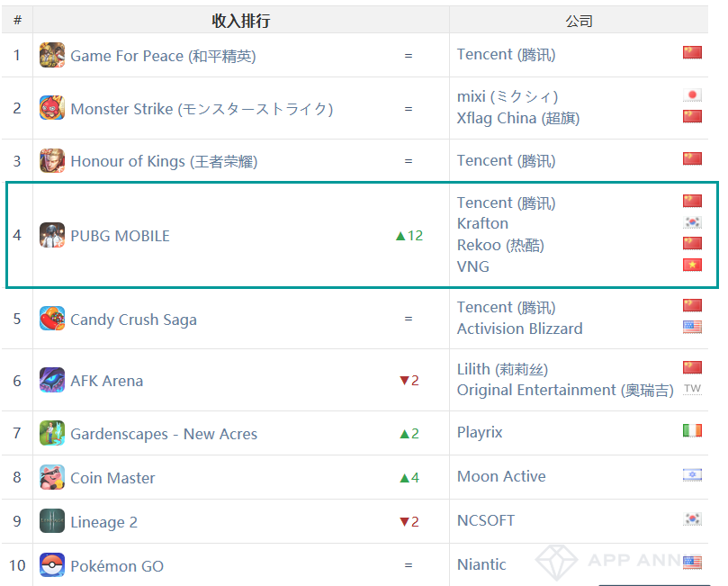Click the PUBG MOBILE app icon

52,235
